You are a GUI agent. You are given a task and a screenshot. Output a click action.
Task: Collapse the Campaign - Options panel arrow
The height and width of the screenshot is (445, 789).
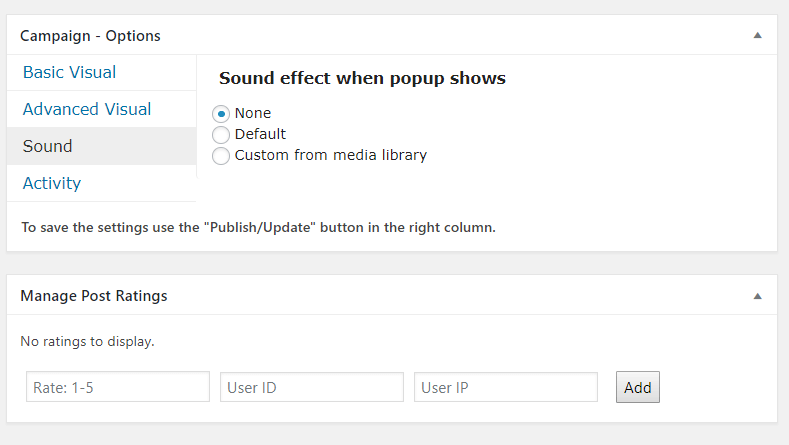pos(757,35)
